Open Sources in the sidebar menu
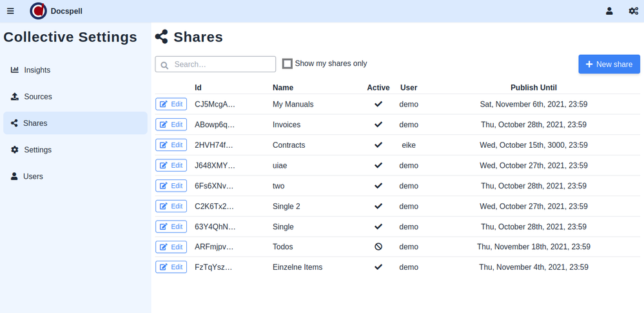644x313 pixels. (x=38, y=97)
